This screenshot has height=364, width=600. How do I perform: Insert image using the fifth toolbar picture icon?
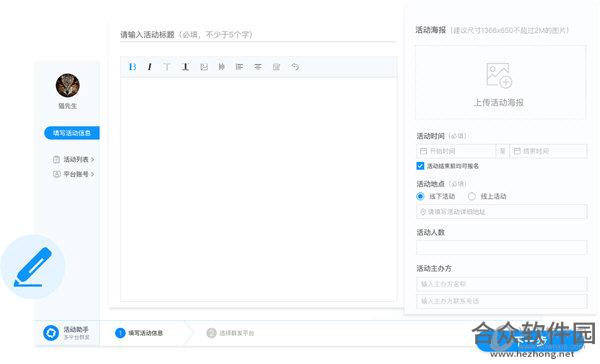[x=204, y=67]
